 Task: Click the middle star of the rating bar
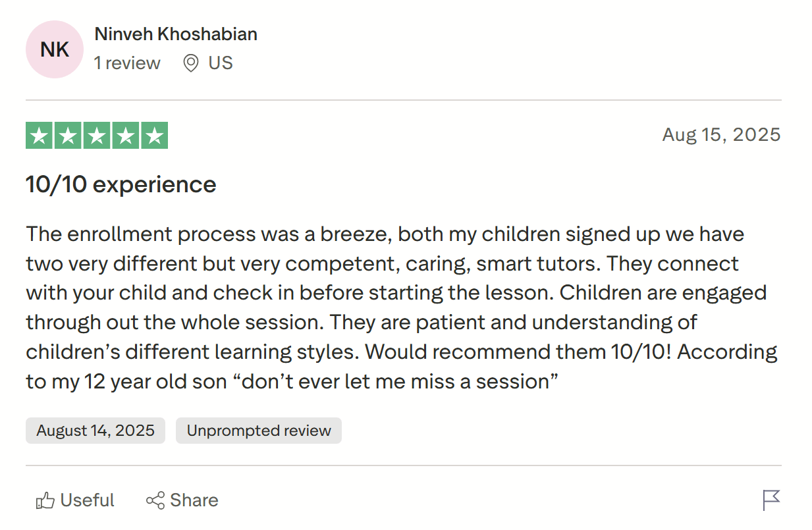tap(96, 135)
